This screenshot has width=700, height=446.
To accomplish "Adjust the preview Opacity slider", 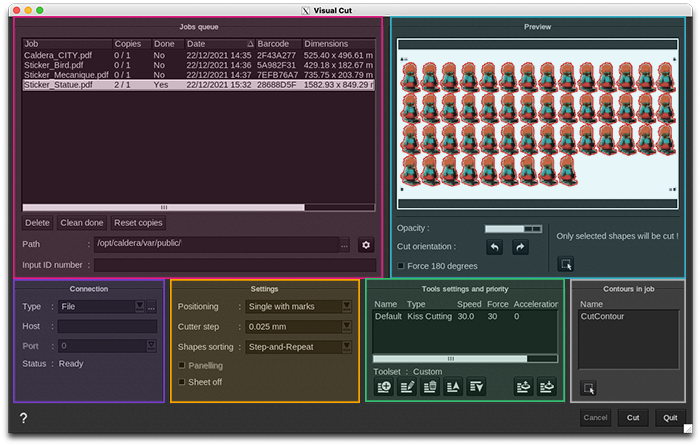I will click(x=512, y=229).
